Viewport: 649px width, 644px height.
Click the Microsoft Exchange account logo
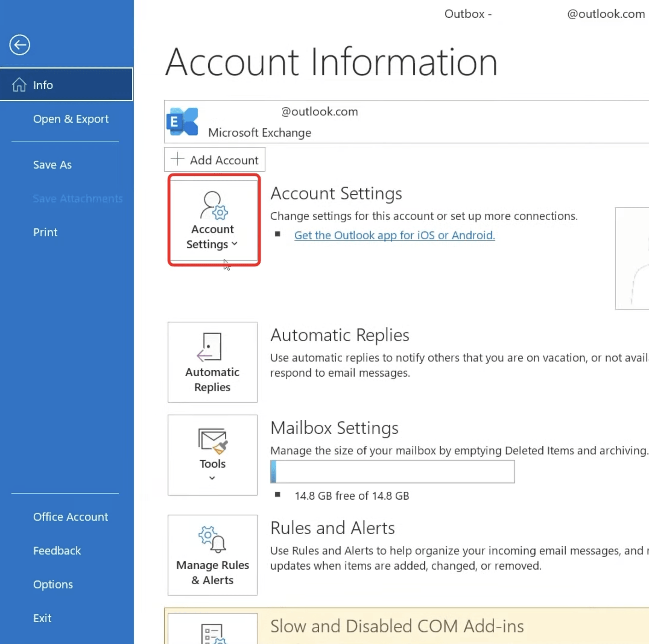click(183, 121)
